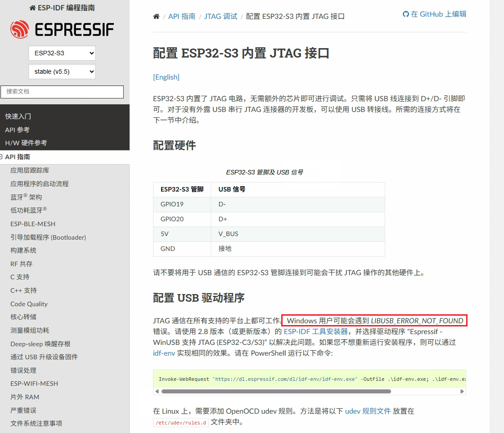Click the USB 信号 column header

(x=297, y=189)
